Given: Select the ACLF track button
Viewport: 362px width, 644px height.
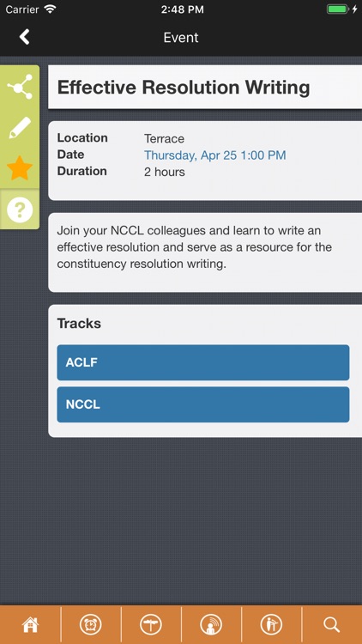Looking at the screenshot, I should [203, 362].
